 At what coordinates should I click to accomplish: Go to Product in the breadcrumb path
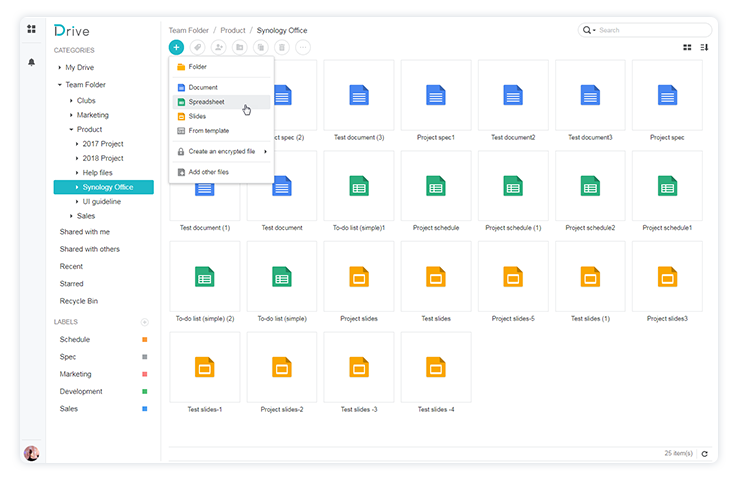tap(231, 30)
